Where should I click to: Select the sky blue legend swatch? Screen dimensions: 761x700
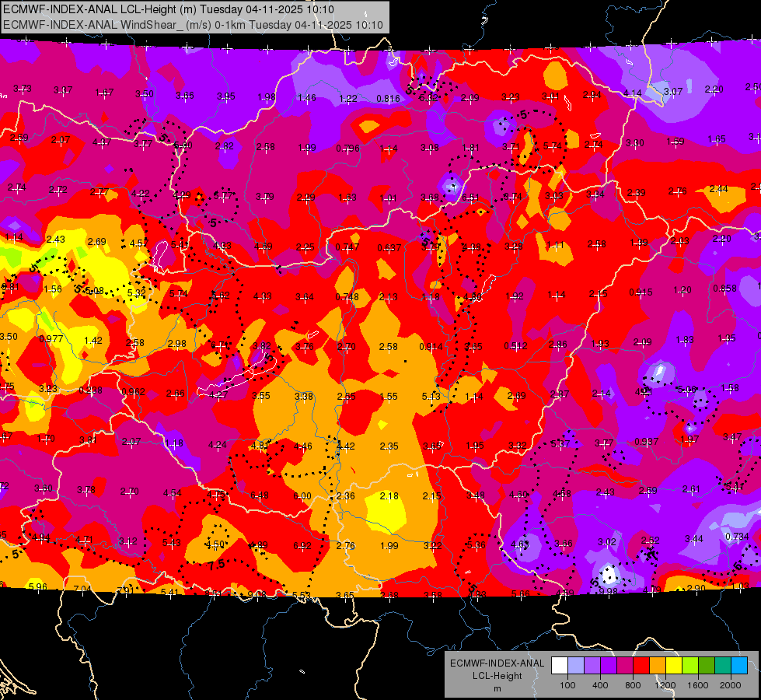pos(739,666)
